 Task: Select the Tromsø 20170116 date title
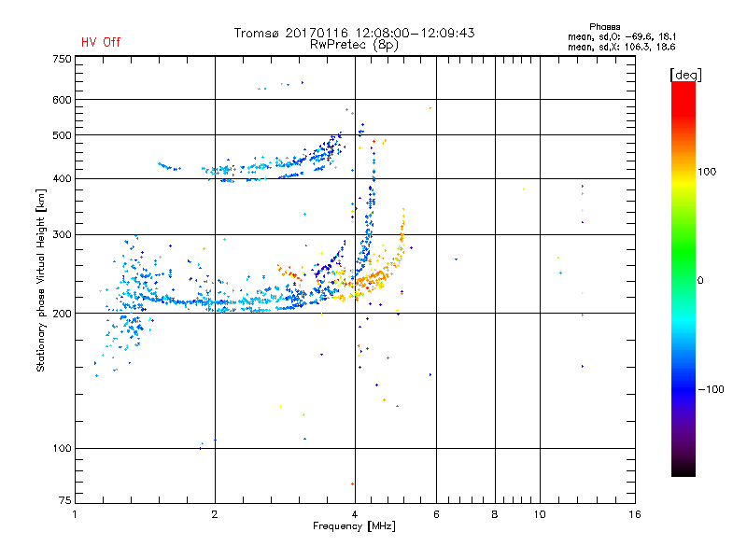[x=354, y=33]
